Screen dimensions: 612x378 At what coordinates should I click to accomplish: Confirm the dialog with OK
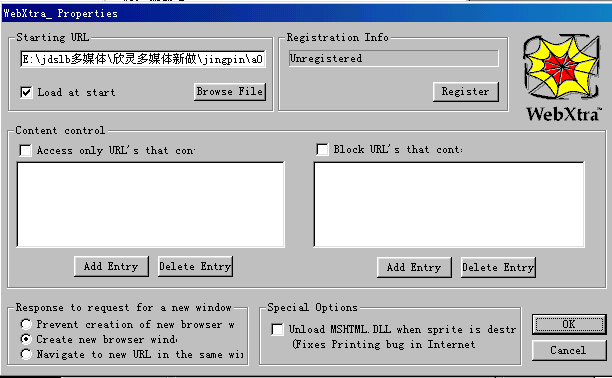pyautogui.click(x=569, y=325)
